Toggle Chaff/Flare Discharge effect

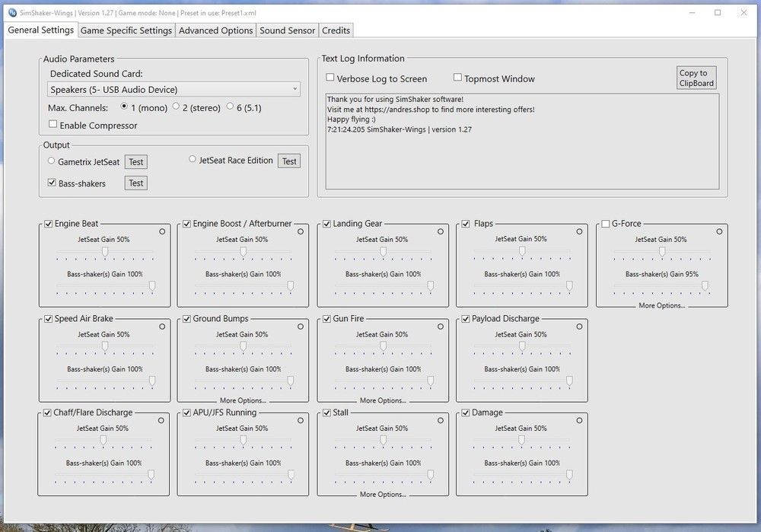pos(47,413)
